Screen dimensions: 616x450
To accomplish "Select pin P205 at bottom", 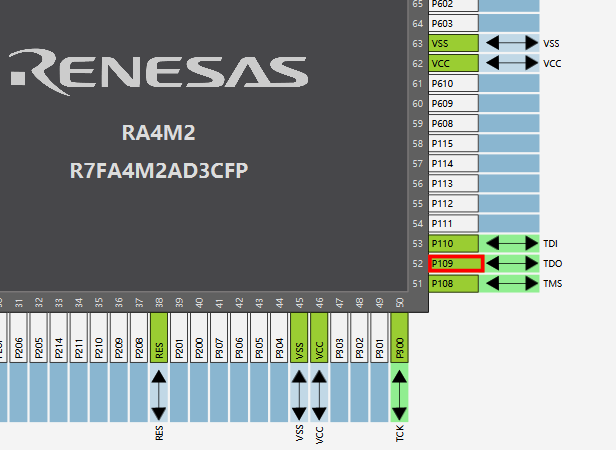I will coord(39,338).
